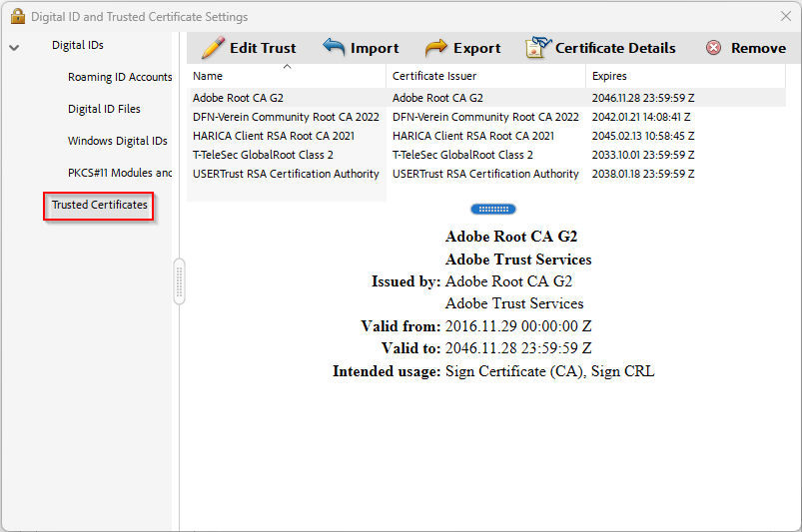Click issuer cell HARICA Client RSA Root CA 2021
The height and width of the screenshot is (532, 802).
(473, 136)
